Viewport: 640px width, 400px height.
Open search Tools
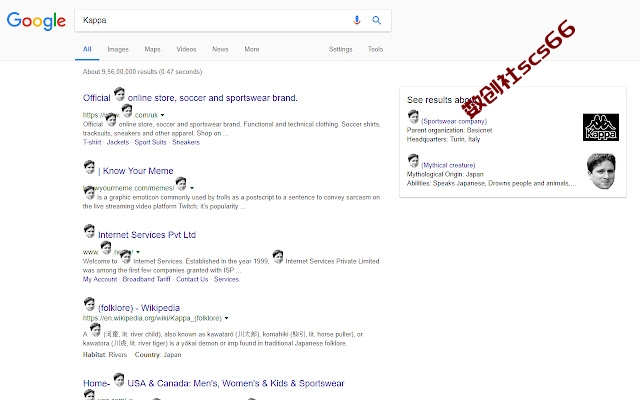tap(375, 49)
